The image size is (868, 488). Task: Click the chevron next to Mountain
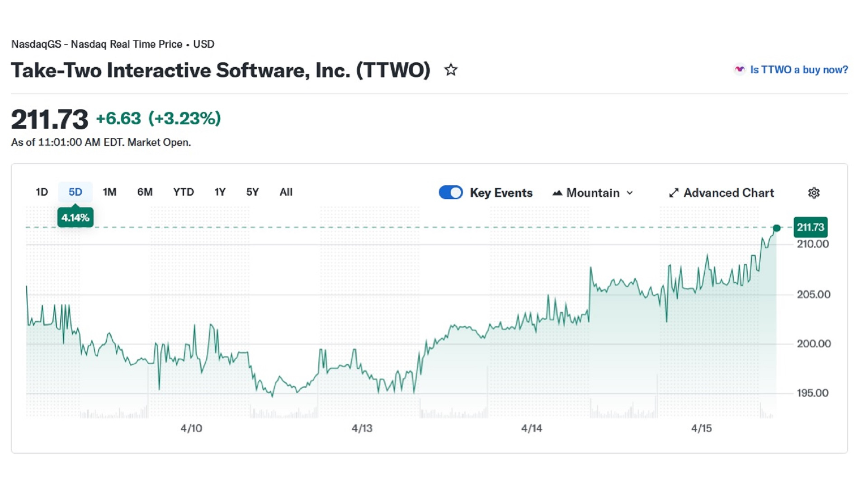[x=630, y=193]
